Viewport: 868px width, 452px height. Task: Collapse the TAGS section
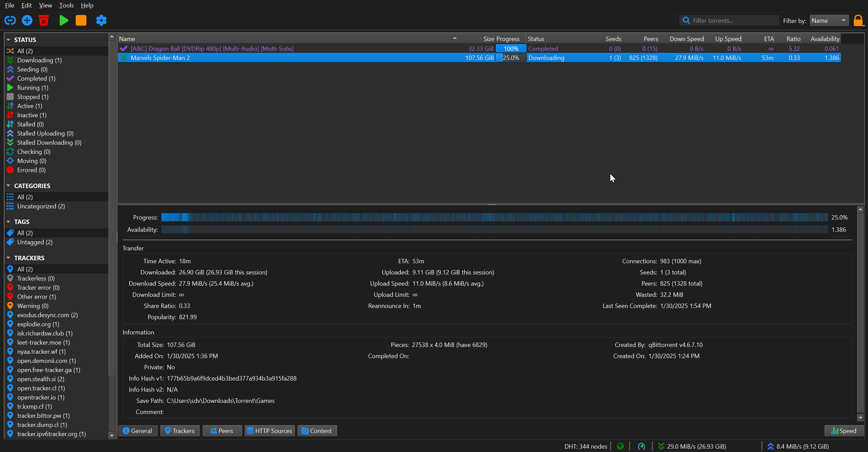point(8,222)
